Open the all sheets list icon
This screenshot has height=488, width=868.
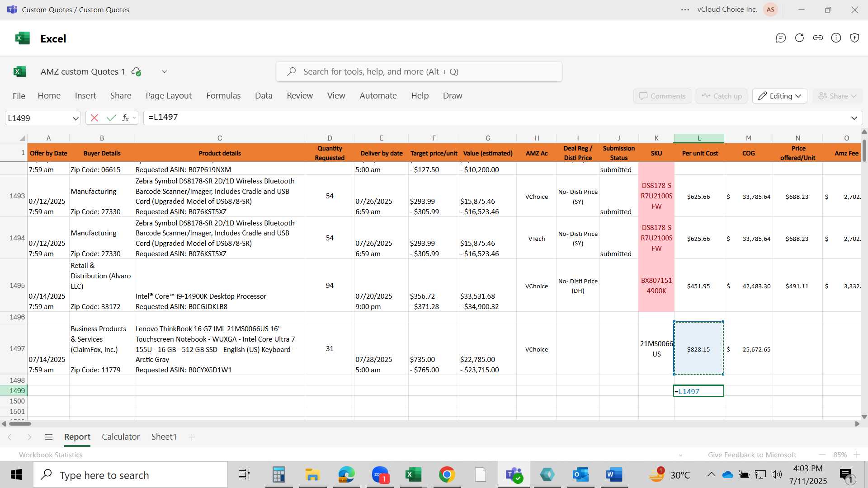(x=49, y=437)
